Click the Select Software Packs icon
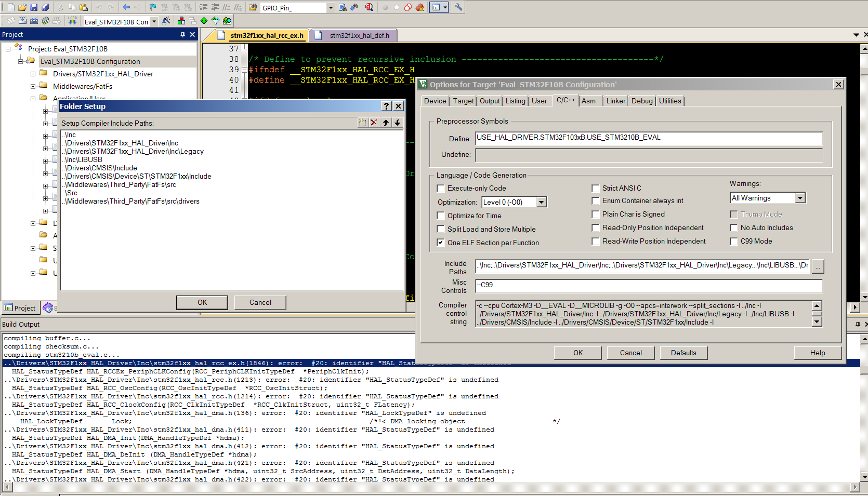The height and width of the screenshot is (496, 868). tap(215, 21)
